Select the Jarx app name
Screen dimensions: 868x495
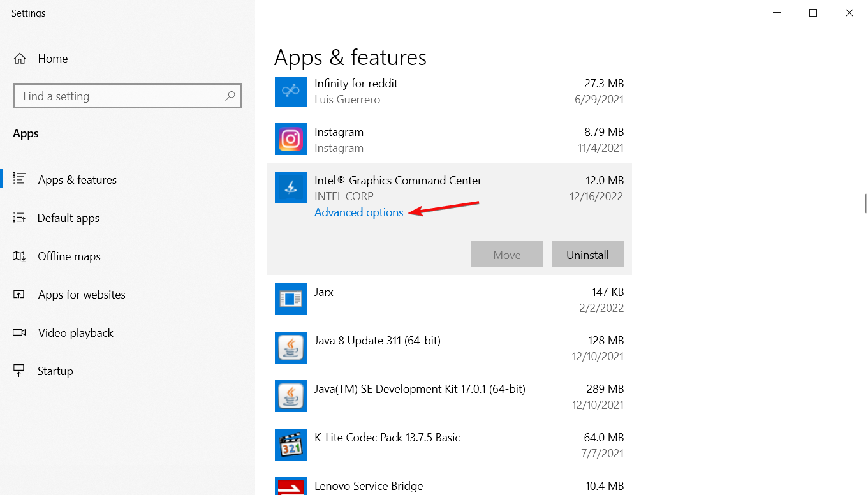[324, 292]
